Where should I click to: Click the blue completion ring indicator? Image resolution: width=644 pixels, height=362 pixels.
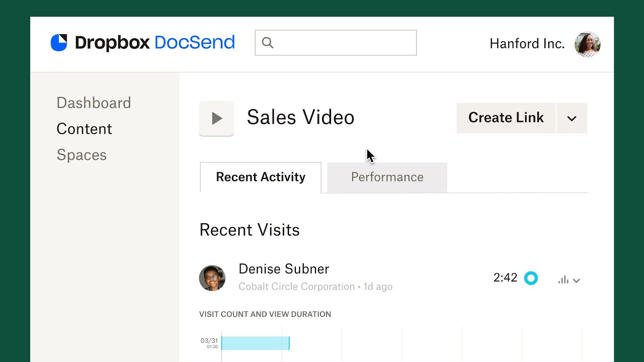point(531,278)
